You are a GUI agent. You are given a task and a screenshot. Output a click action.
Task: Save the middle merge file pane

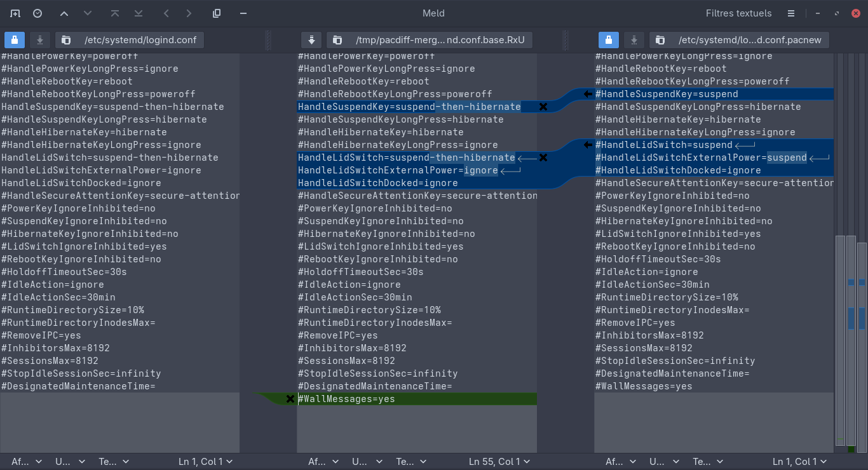tap(311, 40)
